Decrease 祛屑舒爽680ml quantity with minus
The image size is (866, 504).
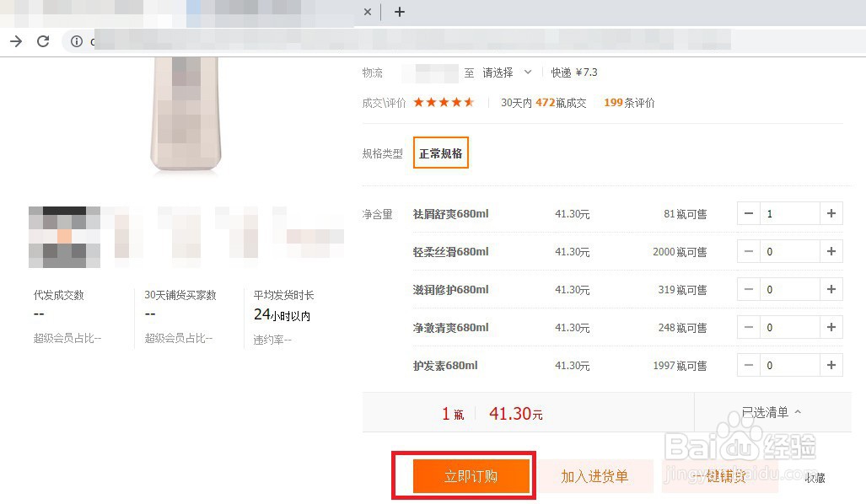click(x=748, y=213)
